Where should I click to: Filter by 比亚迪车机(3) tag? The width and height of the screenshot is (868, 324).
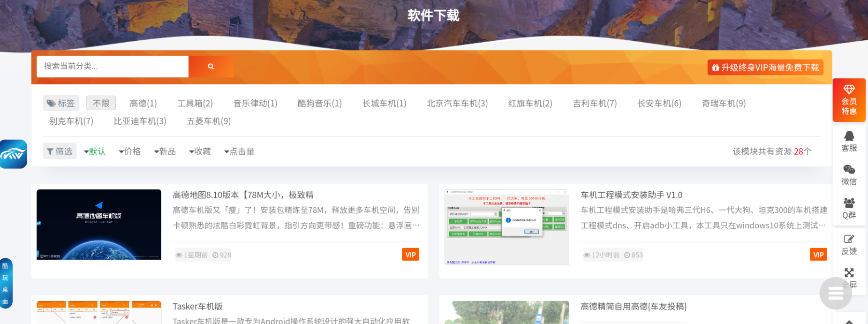pos(140,121)
